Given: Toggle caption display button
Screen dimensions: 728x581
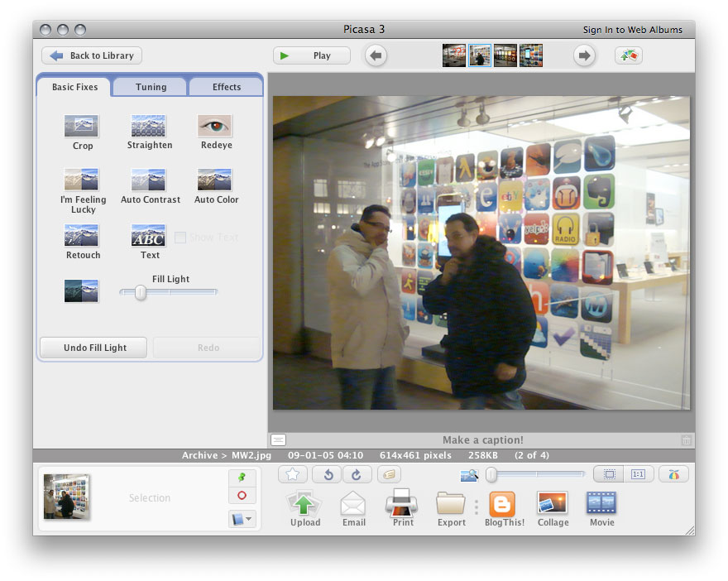Looking at the screenshot, I should [278, 439].
